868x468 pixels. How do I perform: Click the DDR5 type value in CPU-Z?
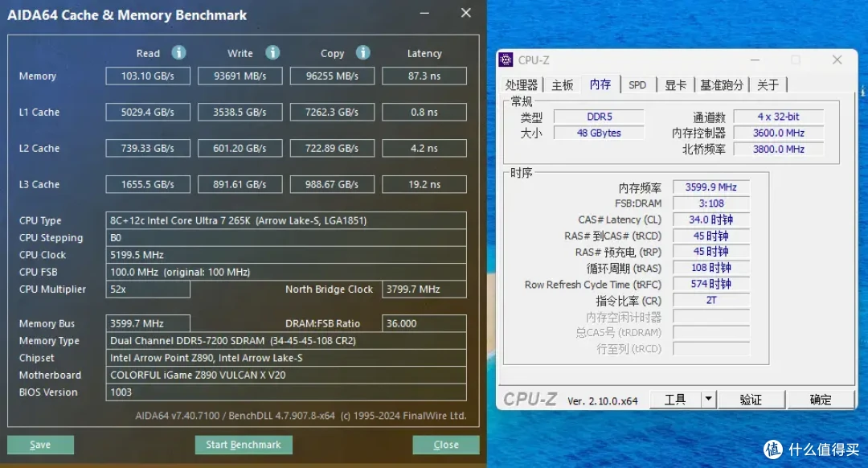(x=599, y=117)
